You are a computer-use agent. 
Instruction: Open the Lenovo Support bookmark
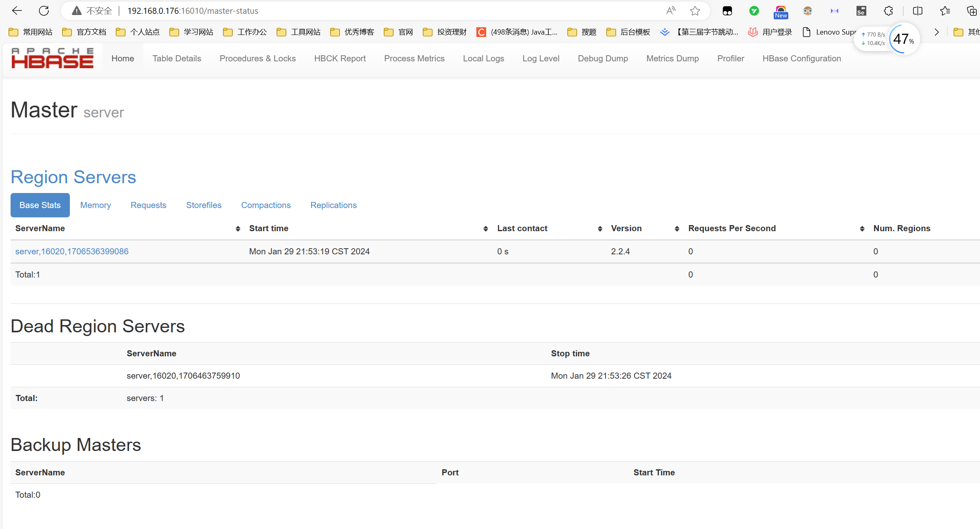pos(829,32)
